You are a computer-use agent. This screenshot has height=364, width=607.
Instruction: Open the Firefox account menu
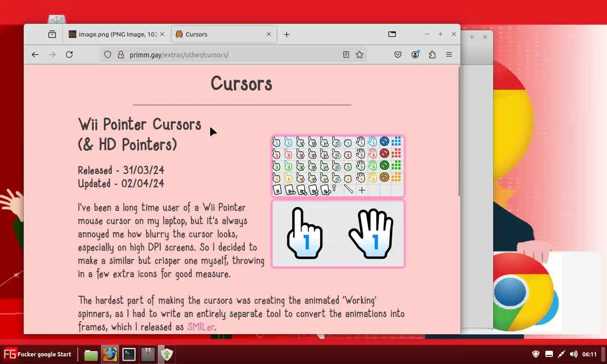click(x=415, y=55)
